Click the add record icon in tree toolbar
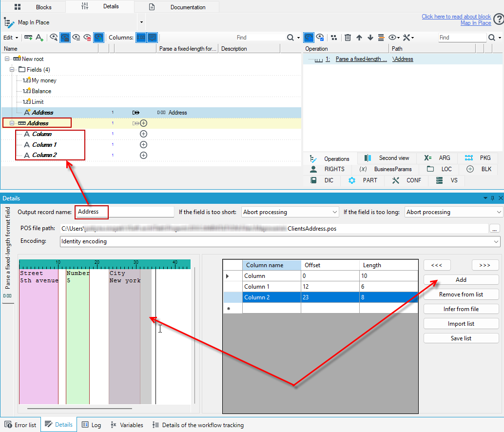Image resolution: width=504 pixels, height=432 pixels. [x=28, y=38]
